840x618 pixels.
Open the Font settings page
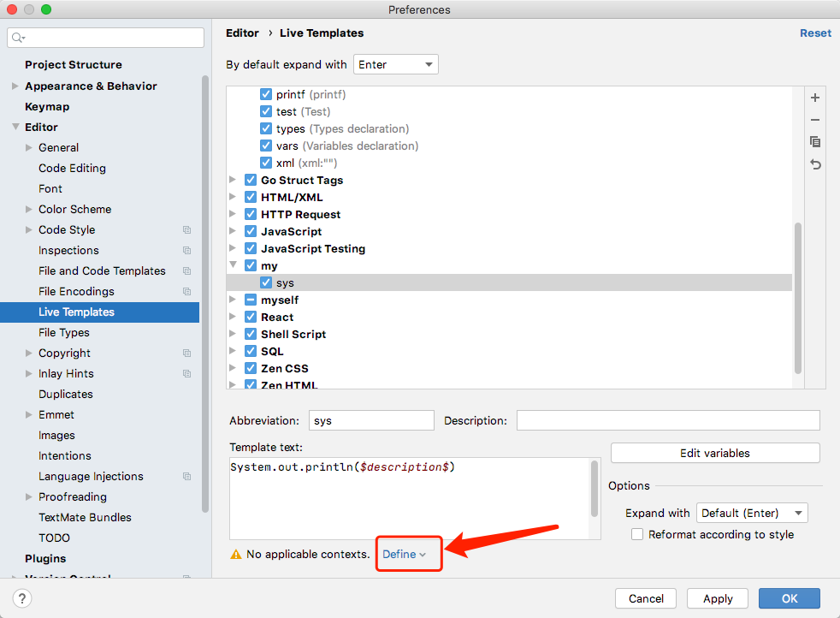click(x=50, y=188)
